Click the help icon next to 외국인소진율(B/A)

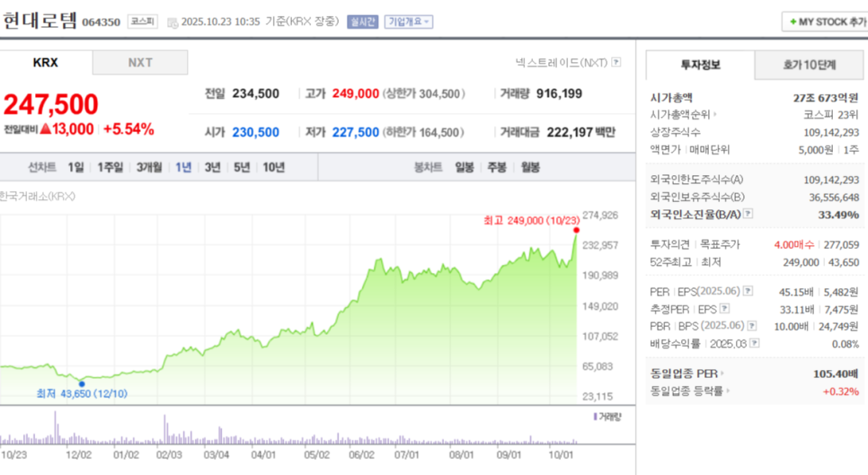[x=748, y=214]
